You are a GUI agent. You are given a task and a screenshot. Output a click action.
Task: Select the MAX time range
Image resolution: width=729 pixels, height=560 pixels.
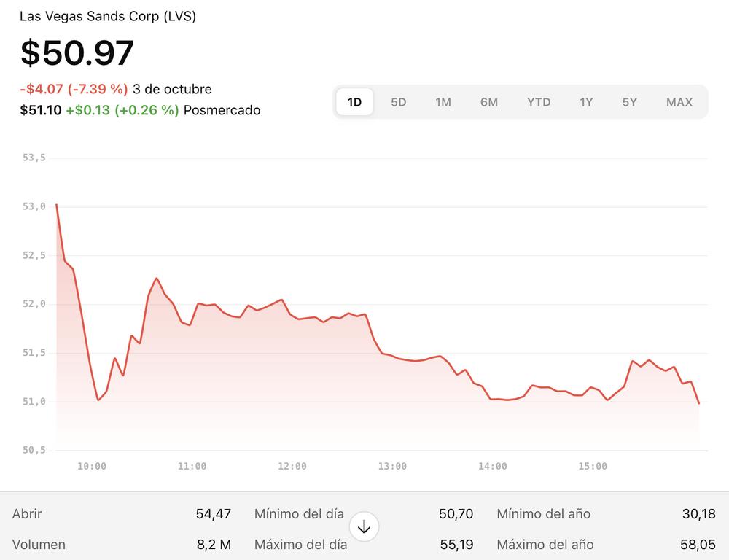click(x=679, y=102)
